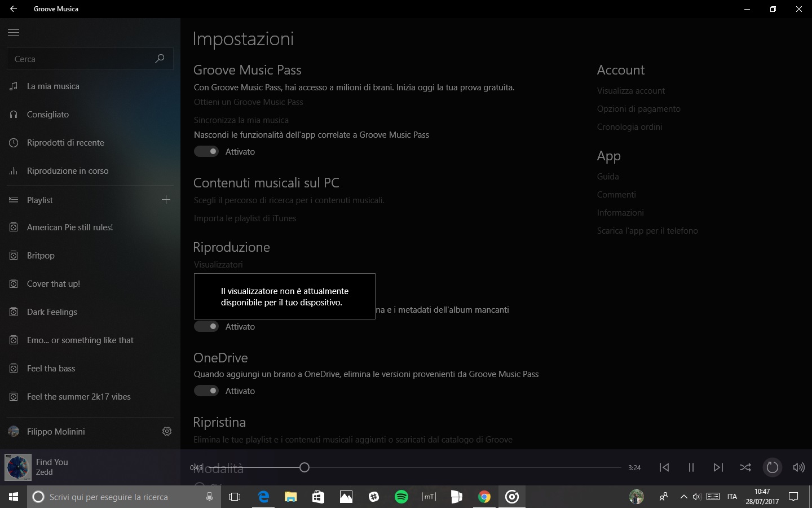Click the Cortana search box

pos(124,497)
